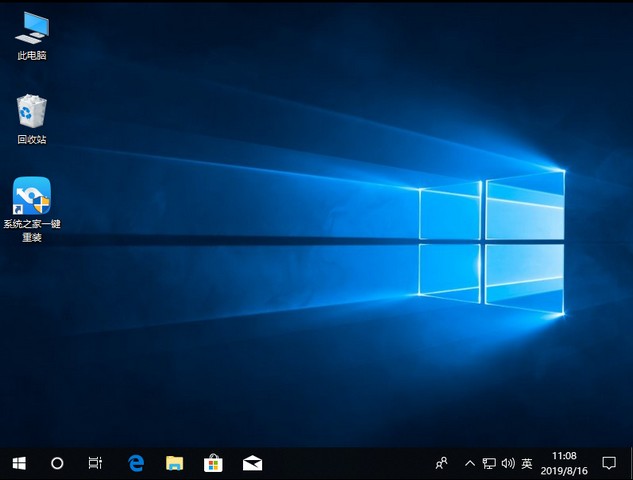
Task: Open Task View from the taskbar
Action: coord(95,463)
